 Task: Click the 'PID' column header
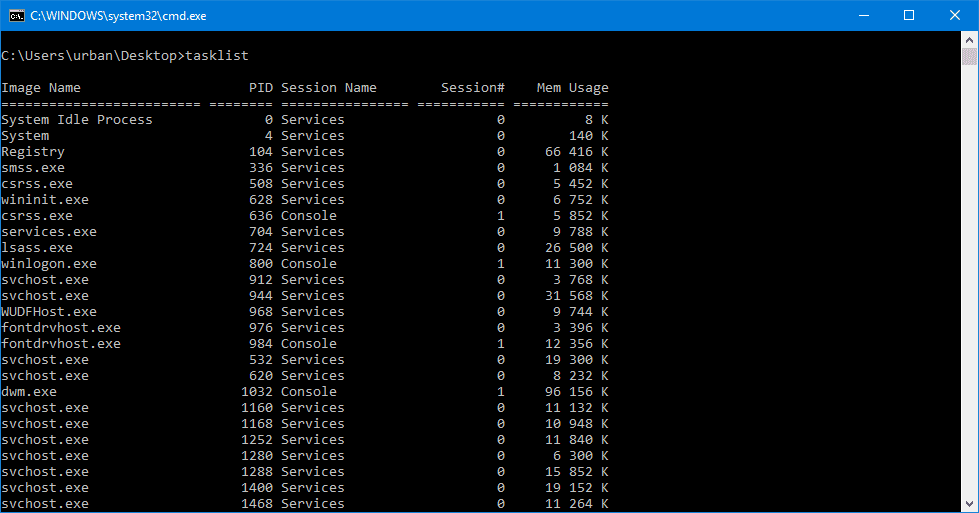pyautogui.click(x=261, y=88)
